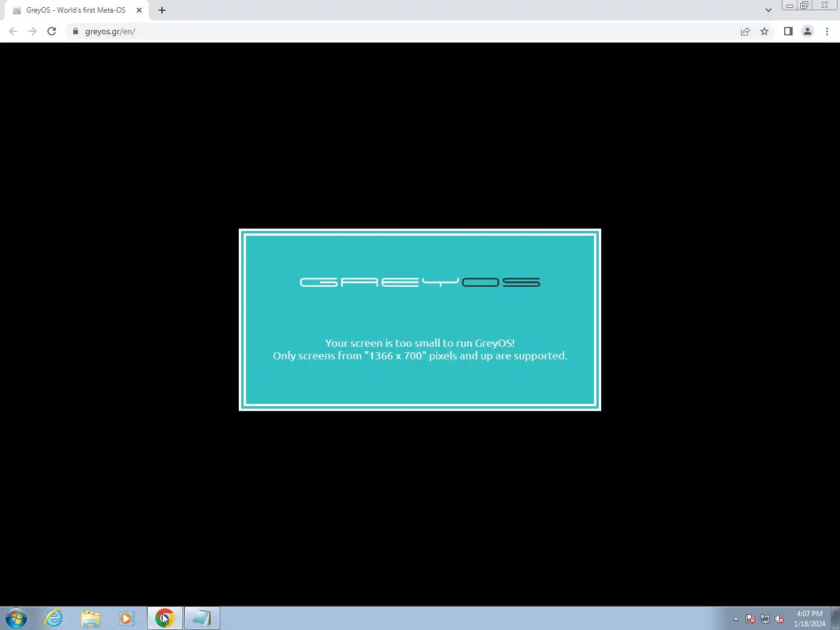Open the Chrome profile menu
840x630 pixels.
click(808, 31)
